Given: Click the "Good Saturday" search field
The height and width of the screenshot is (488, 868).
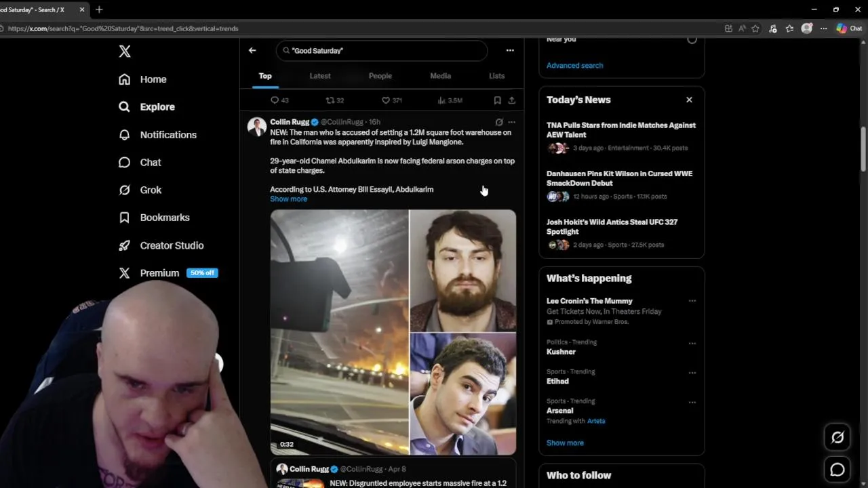Looking at the screenshot, I should (x=382, y=51).
